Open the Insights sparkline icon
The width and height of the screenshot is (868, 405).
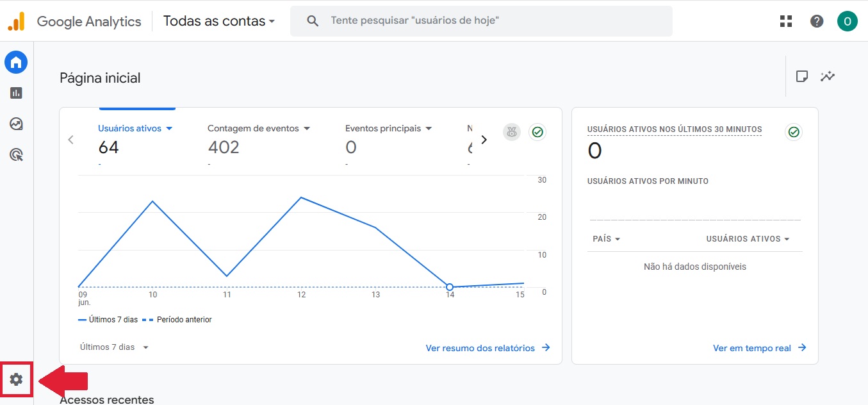tap(828, 76)
